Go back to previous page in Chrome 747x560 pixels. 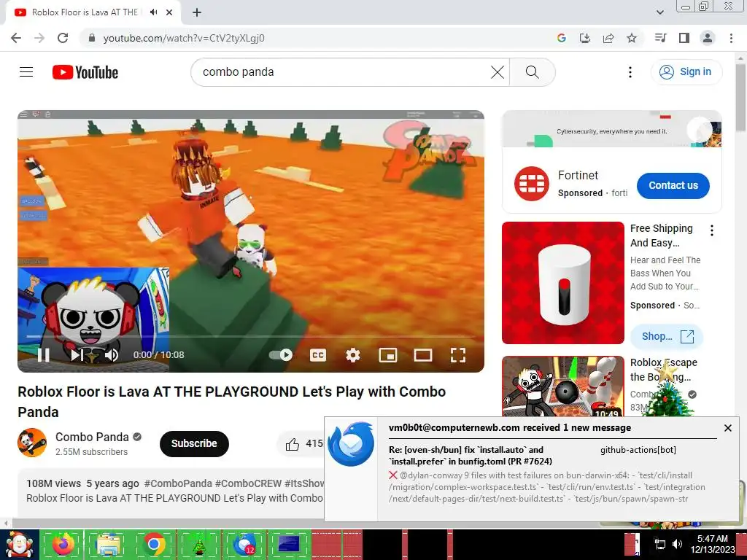click(16, 38)
